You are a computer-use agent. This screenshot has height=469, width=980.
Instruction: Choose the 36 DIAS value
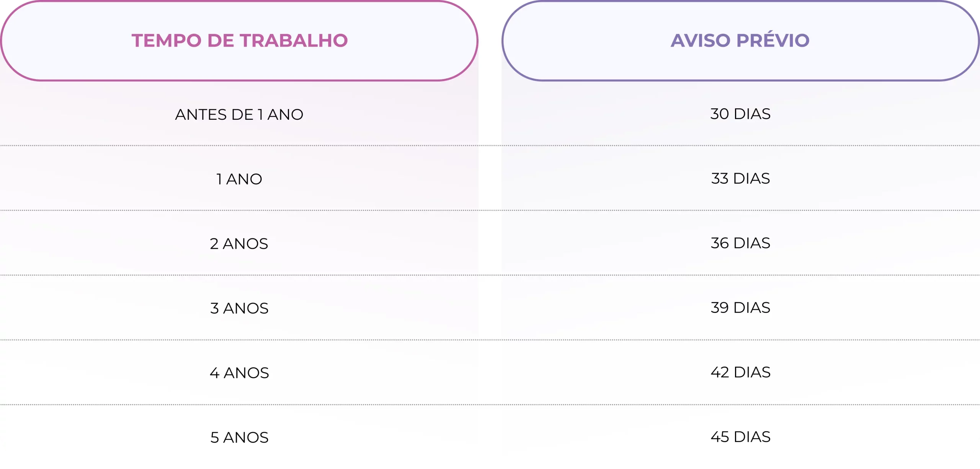[x=740, y=243]
